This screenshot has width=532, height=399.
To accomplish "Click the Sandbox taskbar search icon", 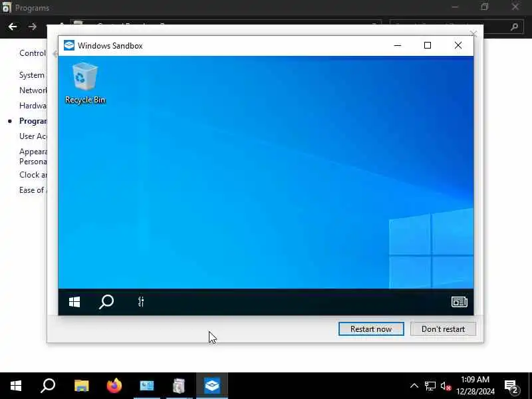I will (106, 302).
